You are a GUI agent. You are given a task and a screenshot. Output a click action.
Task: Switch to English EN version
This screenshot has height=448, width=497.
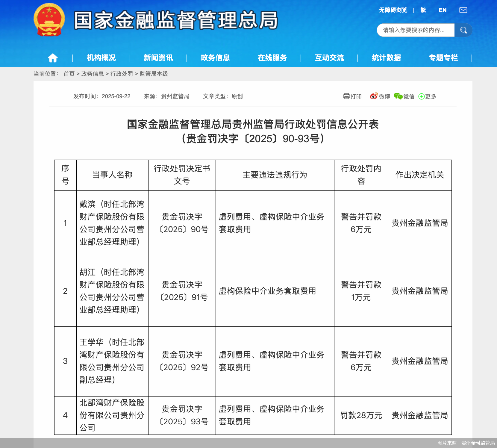click(x=443, y=10)
